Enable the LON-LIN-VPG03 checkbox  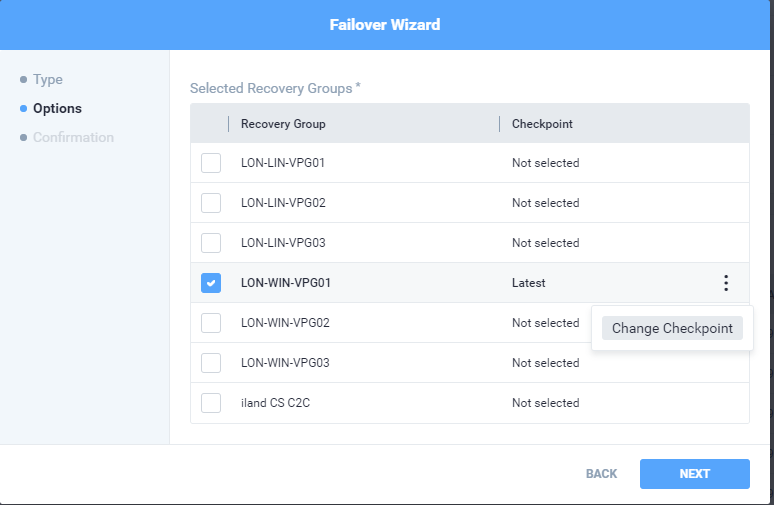(x=211, y=243)
